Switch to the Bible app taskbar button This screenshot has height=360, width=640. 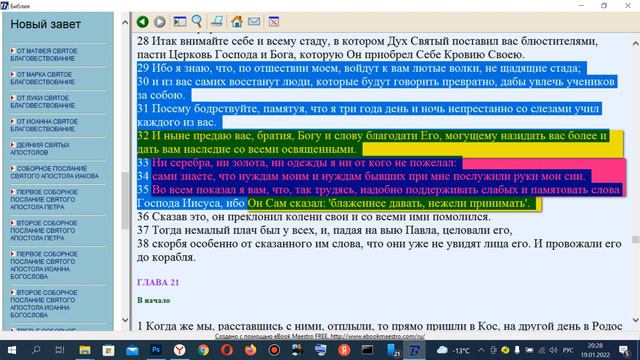coord(414,350)
